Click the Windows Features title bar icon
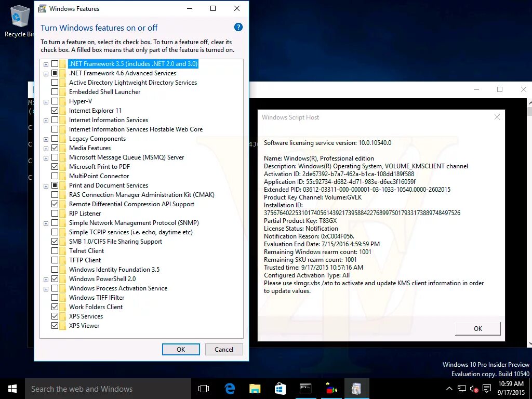Image resolution: width=532 pixels, height=399 pixels. pyautogui.click(x=43, y=8)
